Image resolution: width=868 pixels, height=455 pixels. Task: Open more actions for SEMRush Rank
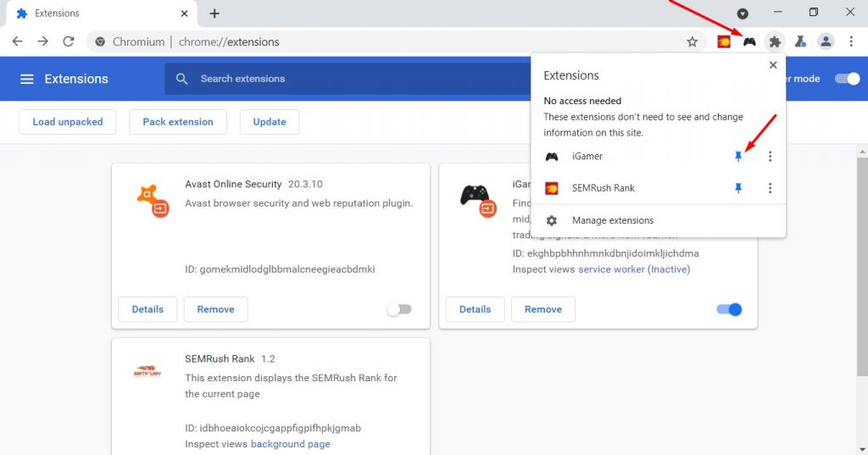[x=770, y=188]
